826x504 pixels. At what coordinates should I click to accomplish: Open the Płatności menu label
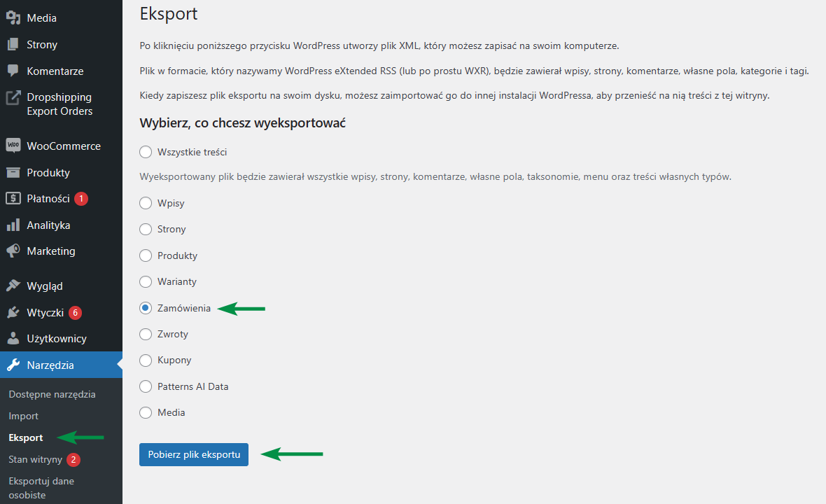tap(48, 199)
